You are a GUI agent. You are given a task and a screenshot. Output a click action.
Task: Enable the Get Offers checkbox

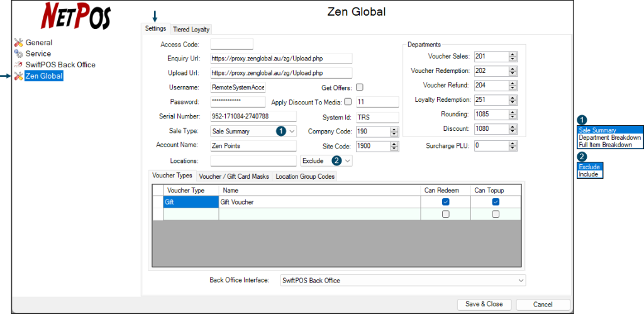coord(360,87)
